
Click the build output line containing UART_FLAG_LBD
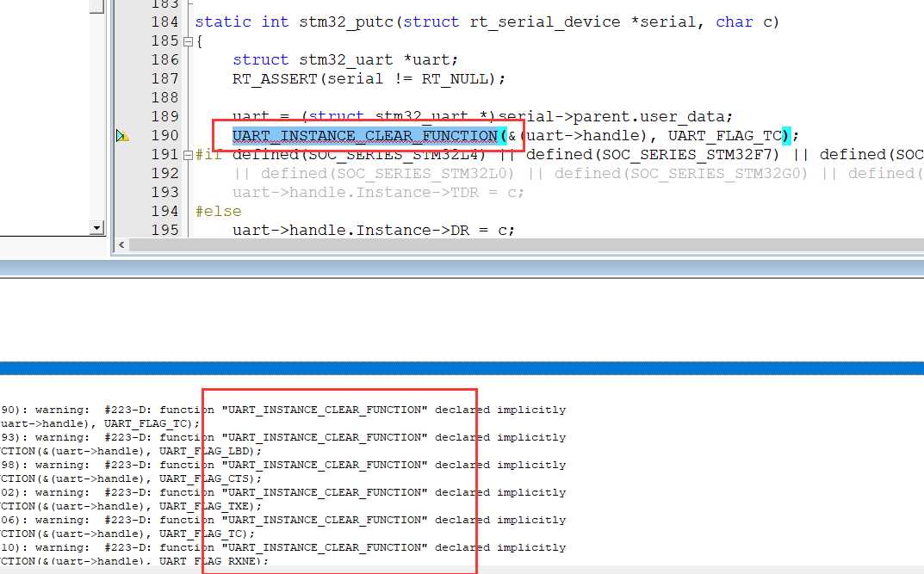(x=131, y=451)
